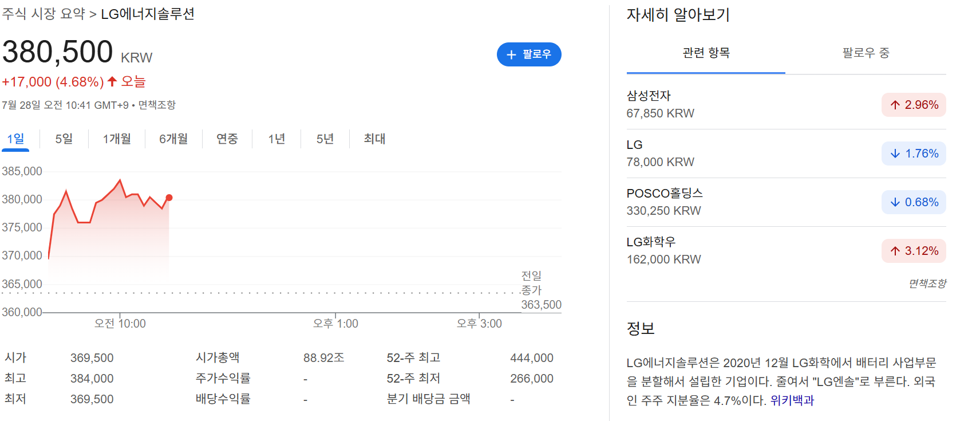Click the 2.96% up badge for 삼성전자
Image resolution: width=980 pixels, height=421 pixels.
914,105
